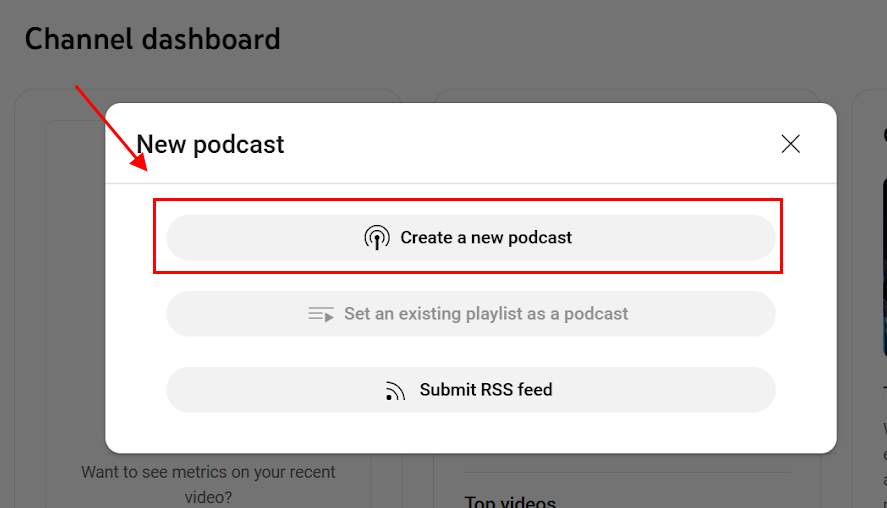Select Set an existing playlist as a podcast

point(471,314)
